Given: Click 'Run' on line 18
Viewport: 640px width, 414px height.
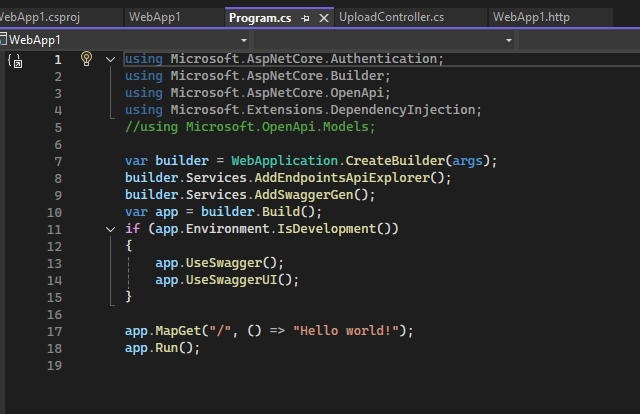Looking at the screenshot, I should coord(167,348).
